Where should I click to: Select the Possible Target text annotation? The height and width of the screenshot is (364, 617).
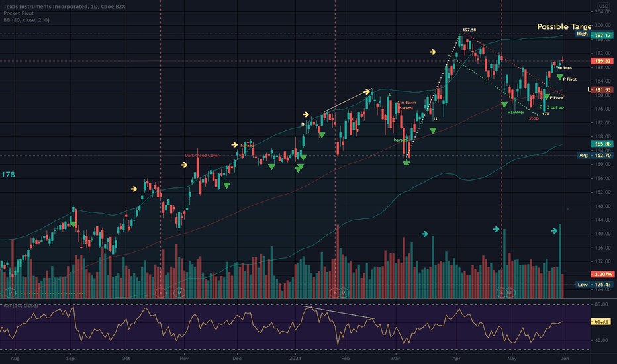564,26
